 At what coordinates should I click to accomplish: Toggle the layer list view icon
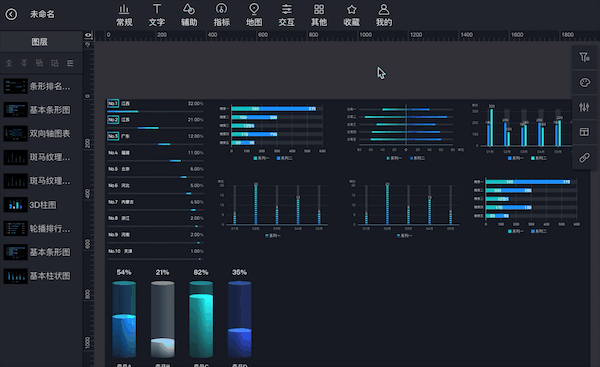pyautogui.click(x=70, y=63)
